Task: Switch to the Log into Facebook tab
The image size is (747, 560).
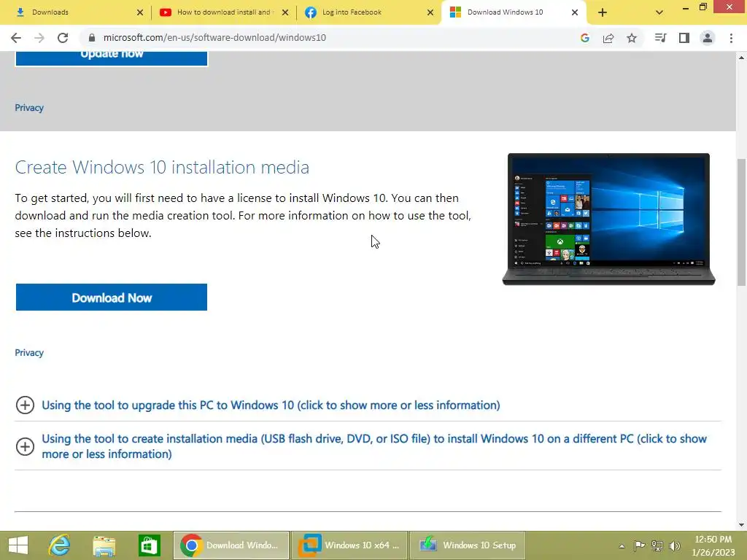Action: click(x=368, y=12)
